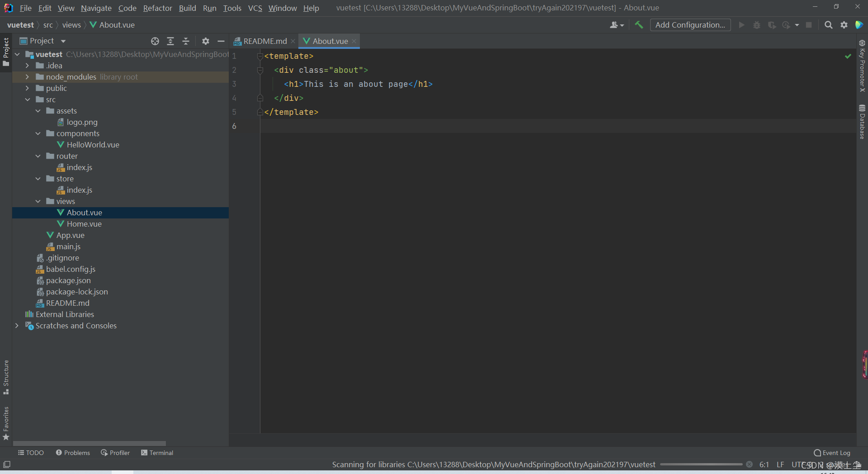Fold the template block at line 1
The image size is (868, 474).
(x=260, y=56)
